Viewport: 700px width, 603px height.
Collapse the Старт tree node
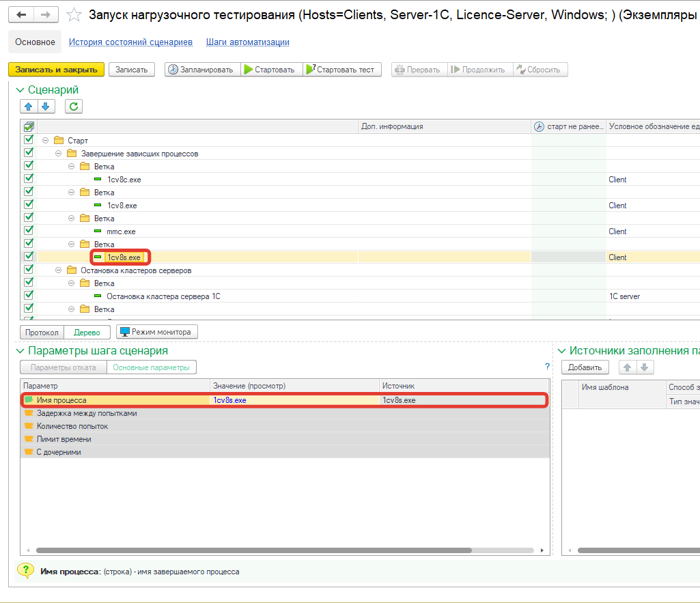[45, 141]
